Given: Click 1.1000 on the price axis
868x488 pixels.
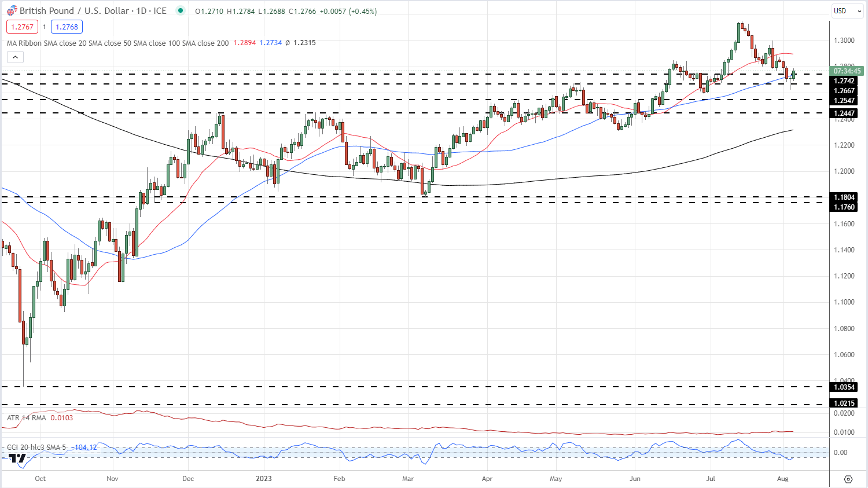Looking at the screenshot, I should [844, 302].
